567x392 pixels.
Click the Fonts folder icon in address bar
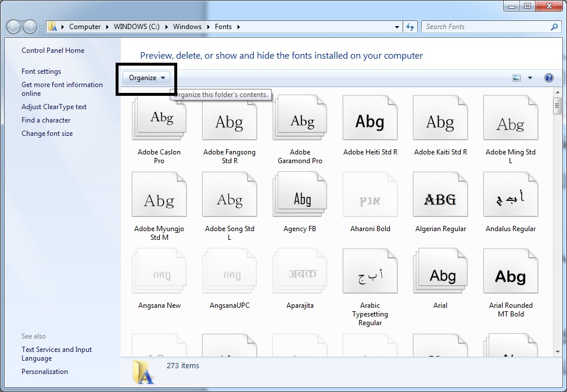click(x=53, y=26)
